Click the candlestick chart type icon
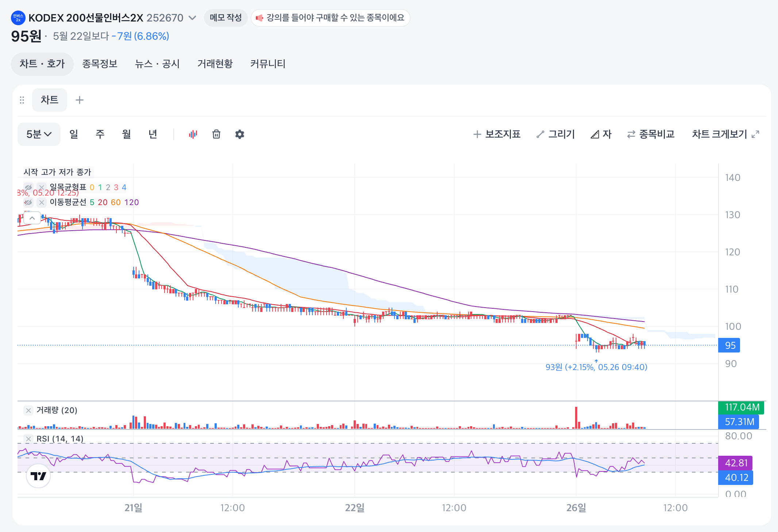Viewport: 778px width, 532px height. point(193,134)
